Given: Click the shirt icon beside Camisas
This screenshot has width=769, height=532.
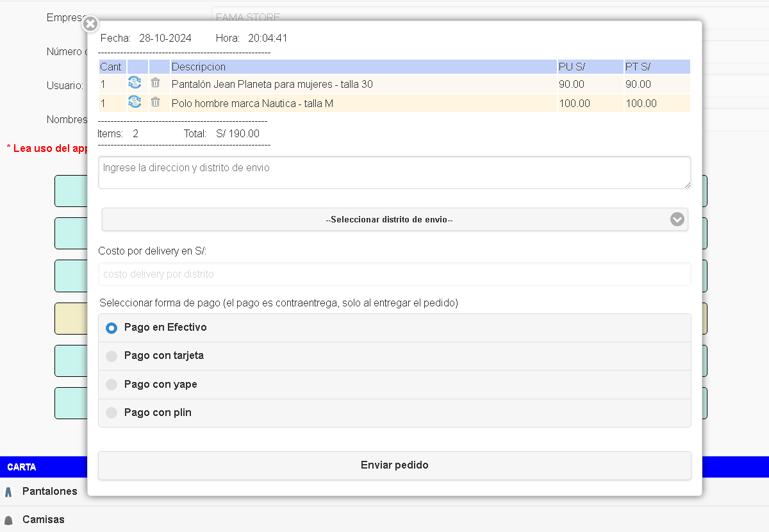Looking at the screenshot, I should point(8,520).
